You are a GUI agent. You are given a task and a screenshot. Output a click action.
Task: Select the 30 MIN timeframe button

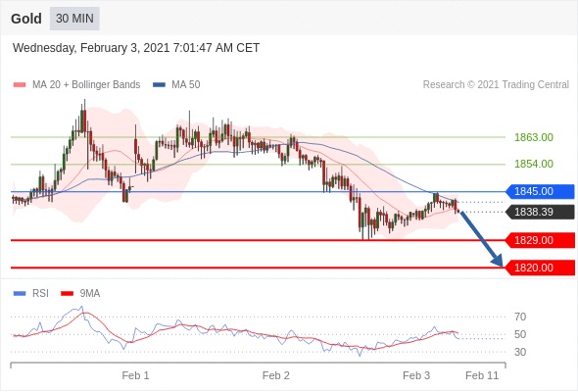click(x=74, y=18)
